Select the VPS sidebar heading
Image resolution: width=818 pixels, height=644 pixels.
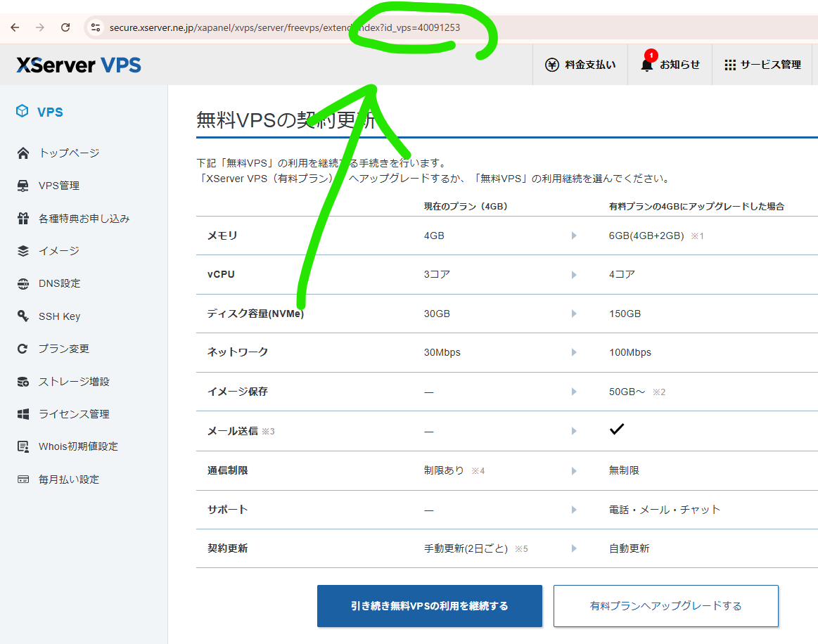coord(50,112)
